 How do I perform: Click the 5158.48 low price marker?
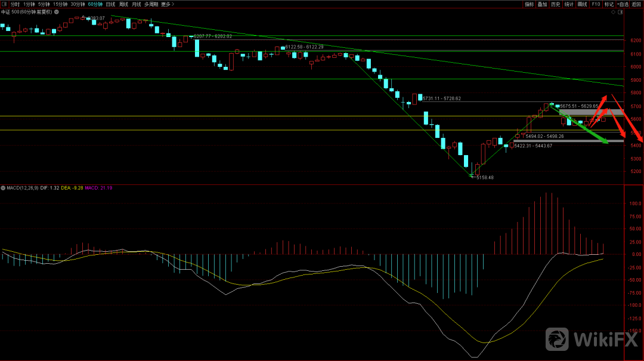pos(484,177)
